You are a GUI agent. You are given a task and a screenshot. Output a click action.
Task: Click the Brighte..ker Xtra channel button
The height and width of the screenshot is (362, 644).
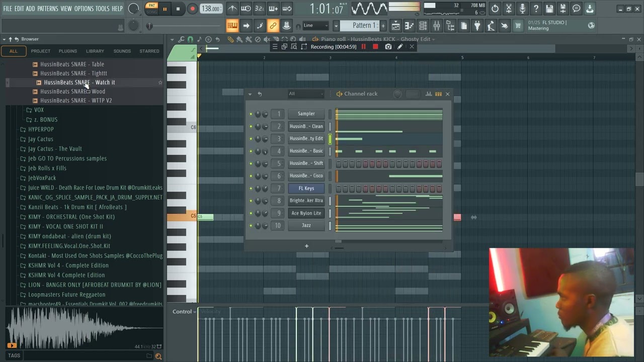coord(306,201)
